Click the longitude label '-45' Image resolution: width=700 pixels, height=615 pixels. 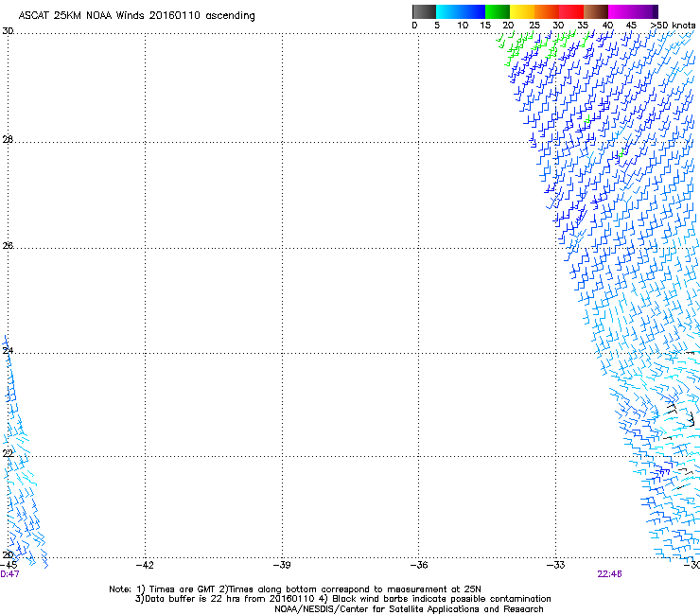pos(9,565)
